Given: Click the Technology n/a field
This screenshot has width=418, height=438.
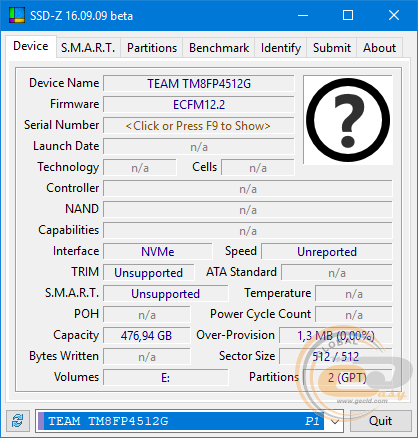Looking at the screenshot, I should 140,168.
